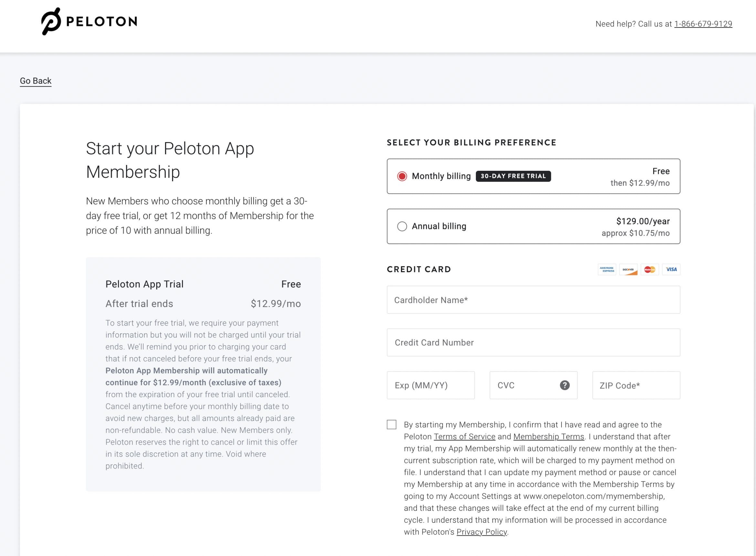
Task: Go Back to the previous page
Action: [x=36, y=81]
